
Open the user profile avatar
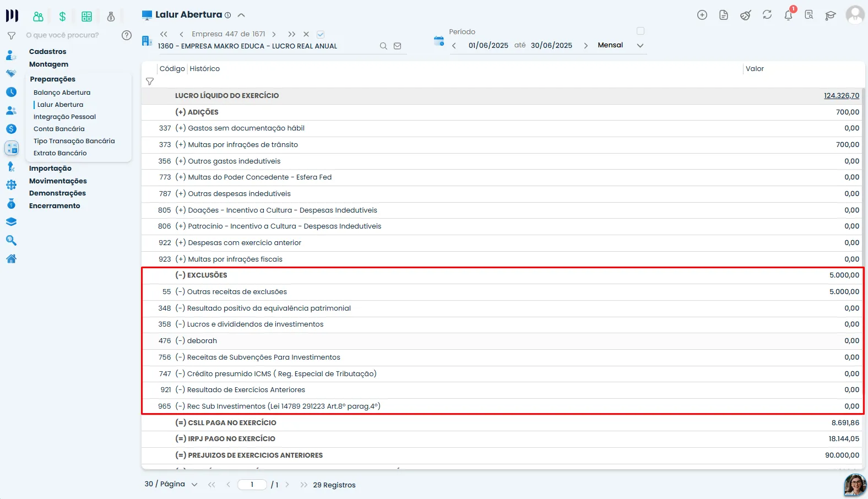855,15
